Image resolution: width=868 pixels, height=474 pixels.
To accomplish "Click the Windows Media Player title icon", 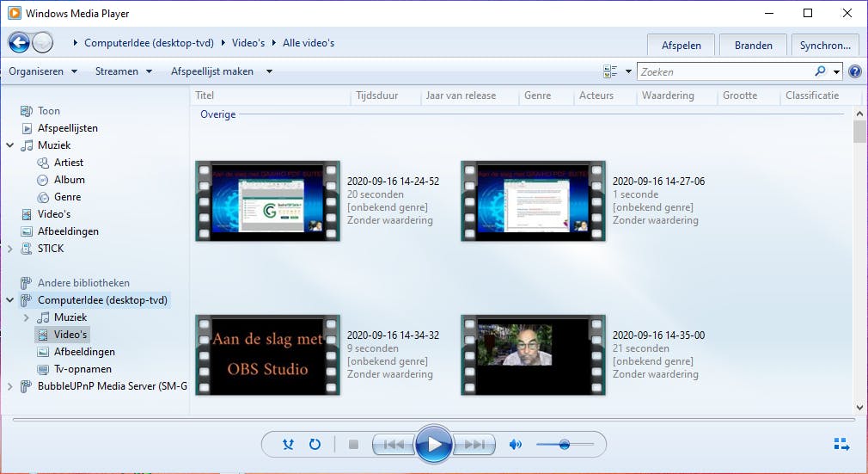I will point(15,13).
